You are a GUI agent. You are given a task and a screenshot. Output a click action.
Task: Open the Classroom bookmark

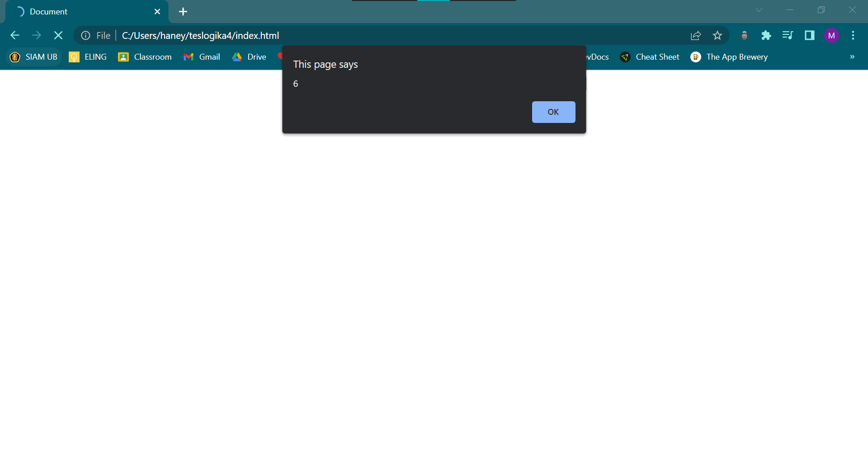[x=145, y=57]
